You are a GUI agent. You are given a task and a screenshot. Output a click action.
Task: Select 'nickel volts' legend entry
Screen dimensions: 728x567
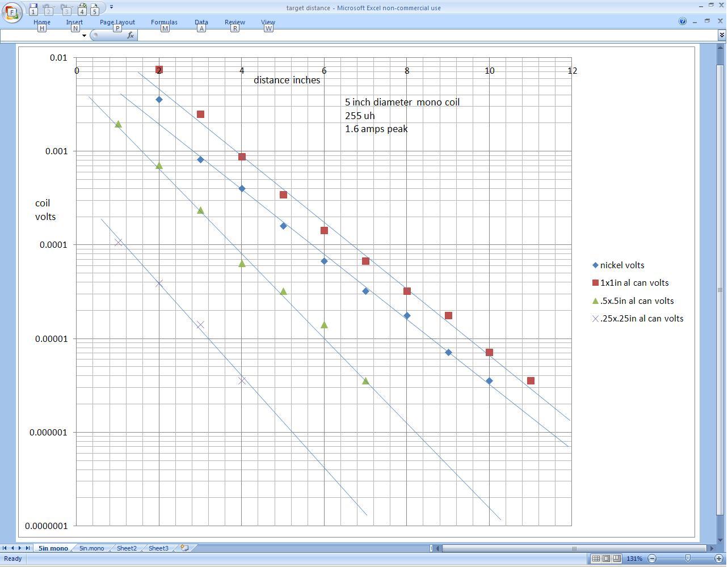(x=618, y=265)
